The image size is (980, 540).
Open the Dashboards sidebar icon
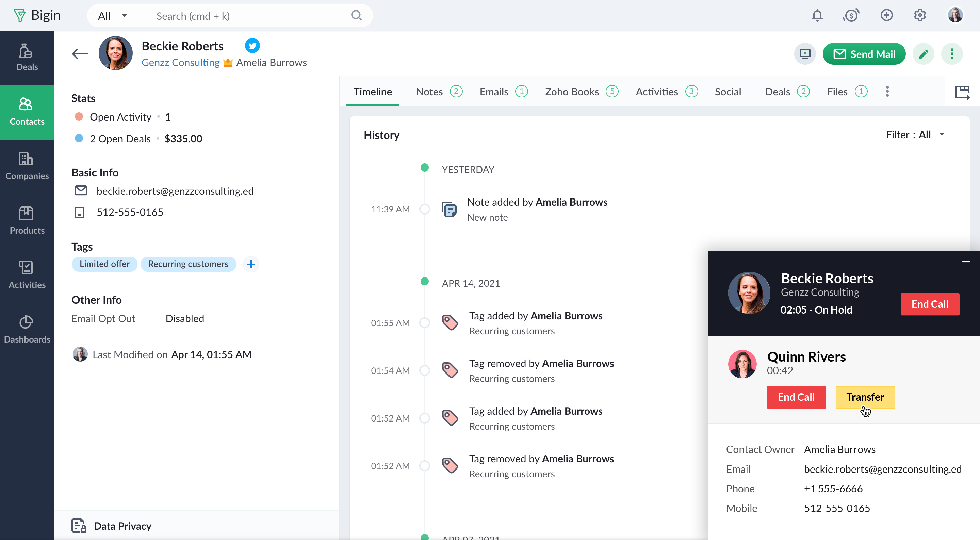(x=27, y=329)
